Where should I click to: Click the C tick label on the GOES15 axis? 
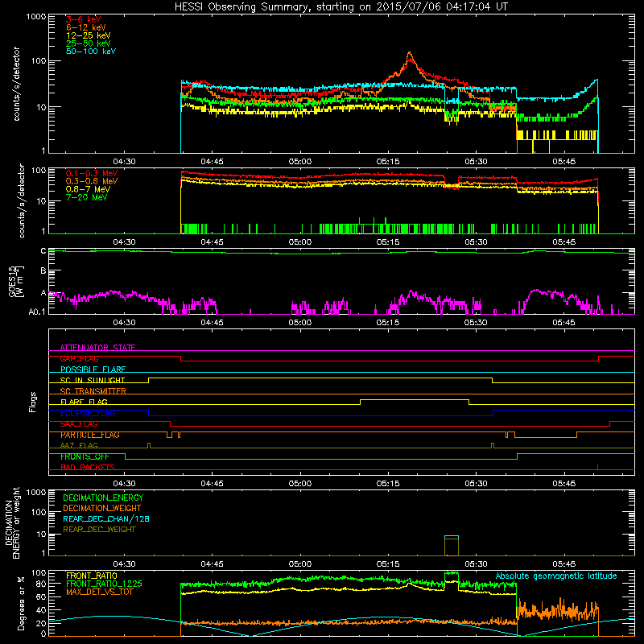click(43, 251)
